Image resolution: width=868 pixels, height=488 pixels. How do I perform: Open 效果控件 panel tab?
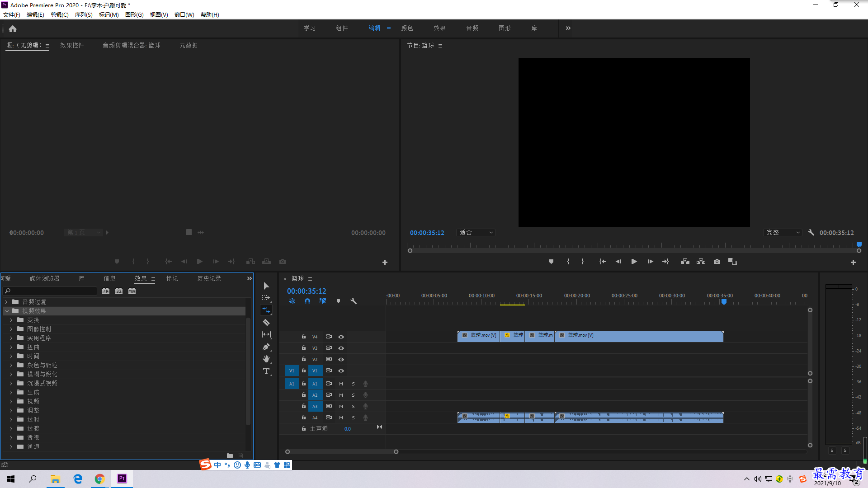click(x=72, y=45)
